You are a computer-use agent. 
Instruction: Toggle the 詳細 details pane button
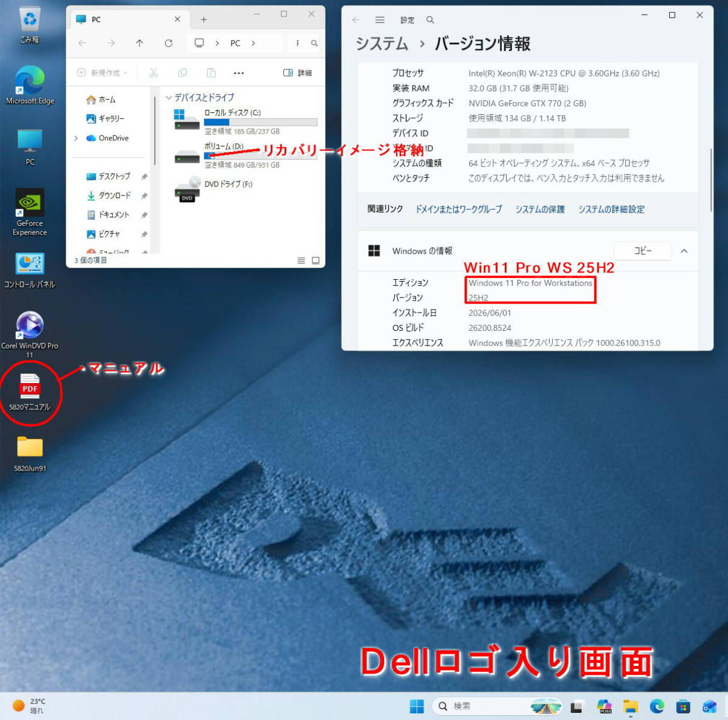(x=297, y=73)
